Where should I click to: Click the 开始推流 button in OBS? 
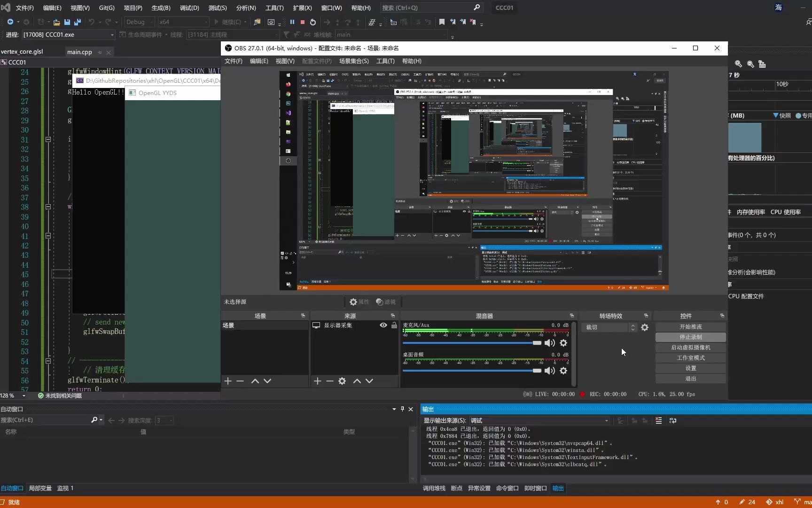[690, 326]
